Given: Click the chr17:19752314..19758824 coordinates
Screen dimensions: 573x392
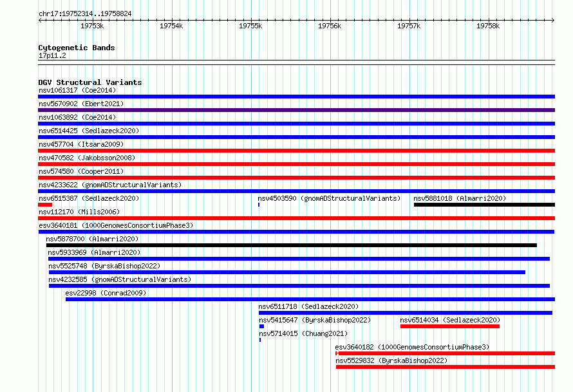Looking at the screenshot, I should pos(85,14).
